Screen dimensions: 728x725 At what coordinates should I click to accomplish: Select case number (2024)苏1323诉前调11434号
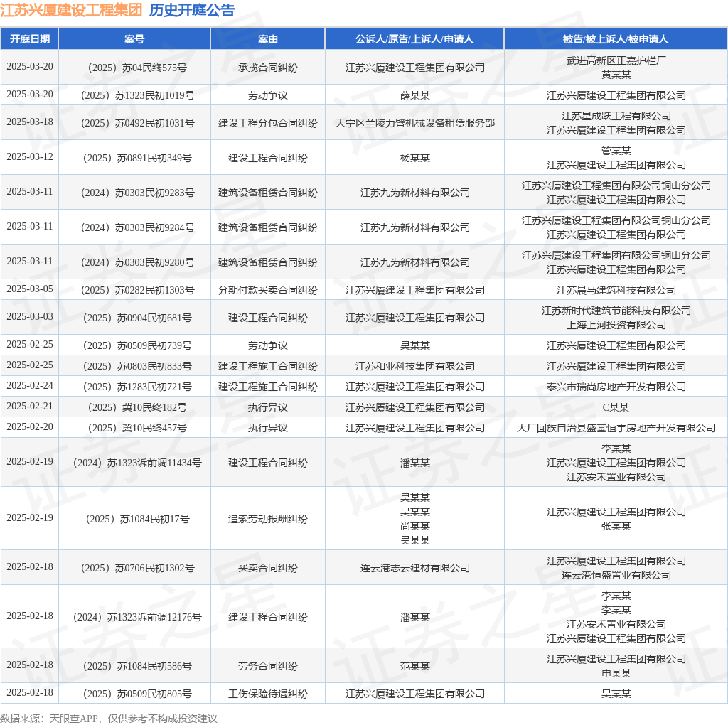[x=137, y=463]
